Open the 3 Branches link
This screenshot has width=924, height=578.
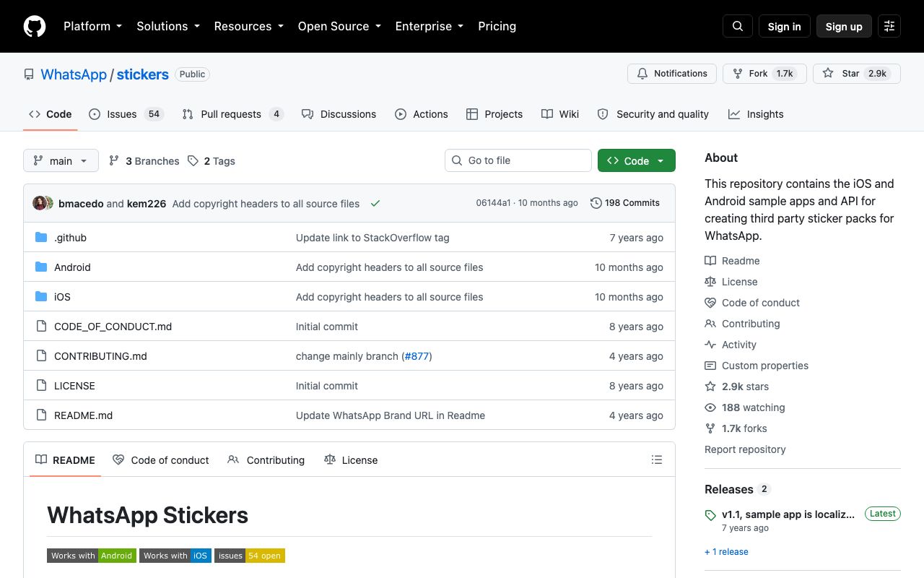[x=144, y=161]
